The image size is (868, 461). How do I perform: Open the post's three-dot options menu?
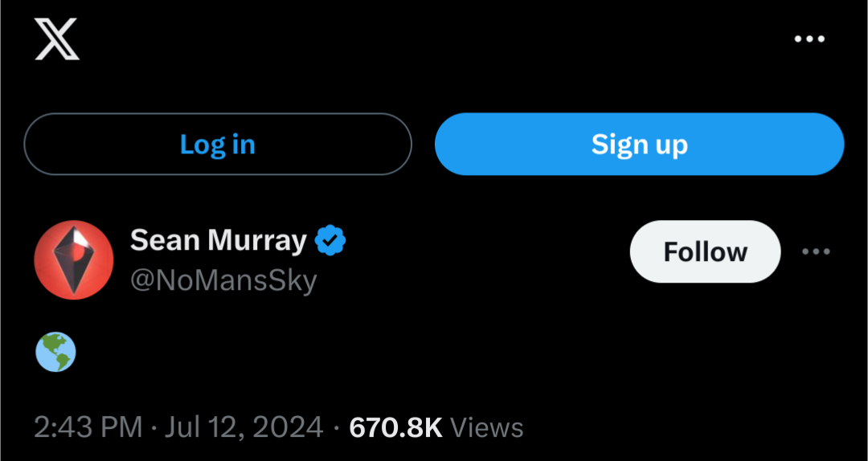(816, 252)
